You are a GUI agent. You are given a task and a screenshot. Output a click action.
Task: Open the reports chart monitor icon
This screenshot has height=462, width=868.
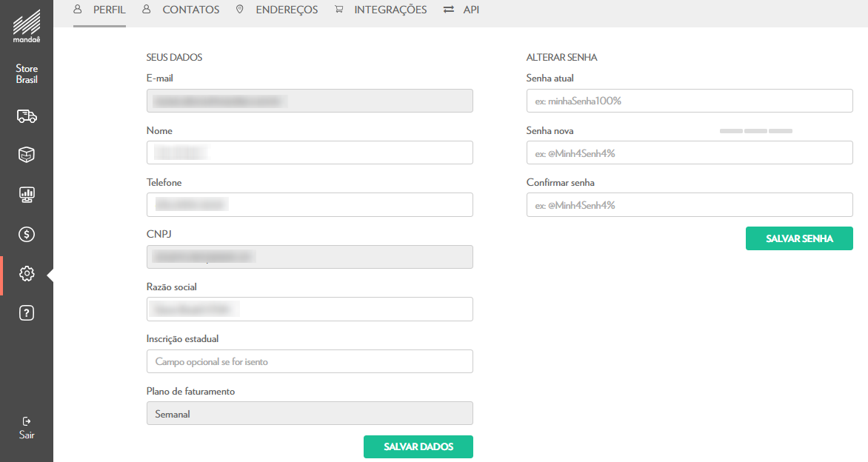pos(27,195)
